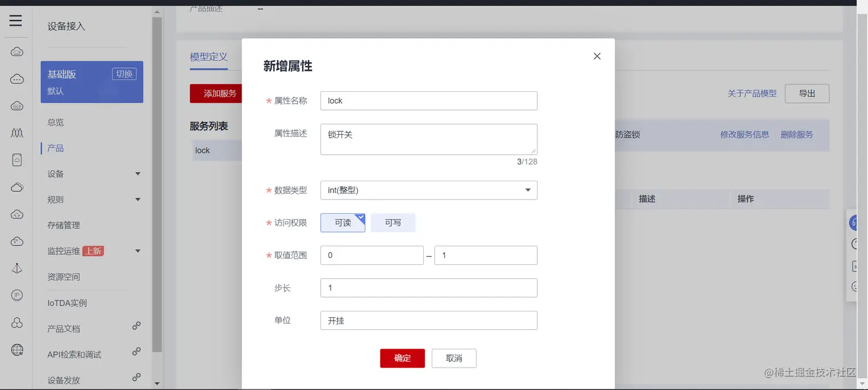Click the 步长 input field
Image resolution: width=868 pixels, height=390 pixels.
429,288
